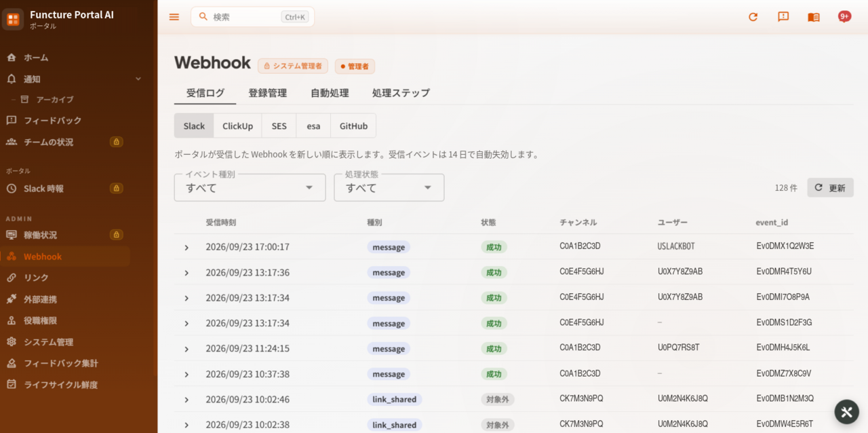Click the event_id column header
Viewport: 868px width, 433px height.
click(772, 223)
